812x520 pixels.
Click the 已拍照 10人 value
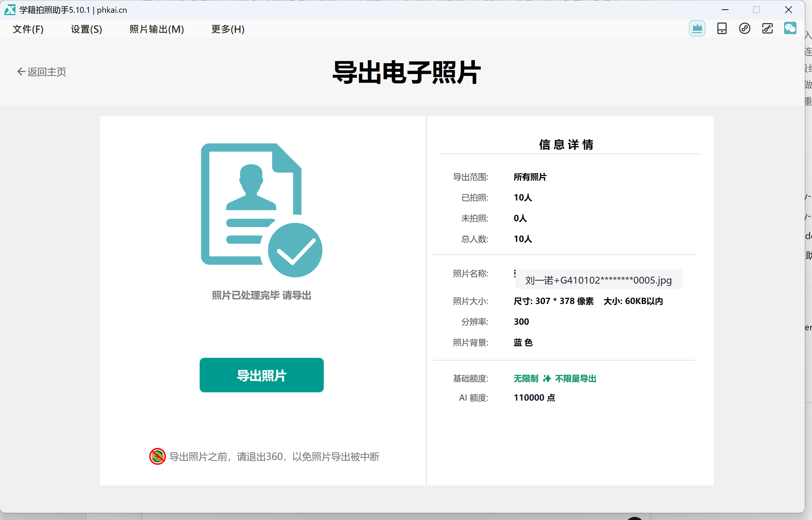click(523, 197)
